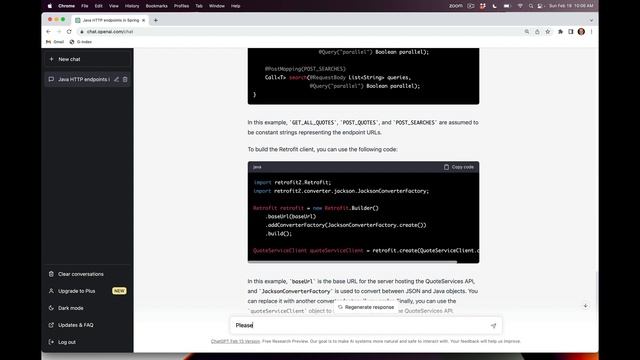Bookmark this page with the star icon
The image size is (640, 360).
[548, 31]
